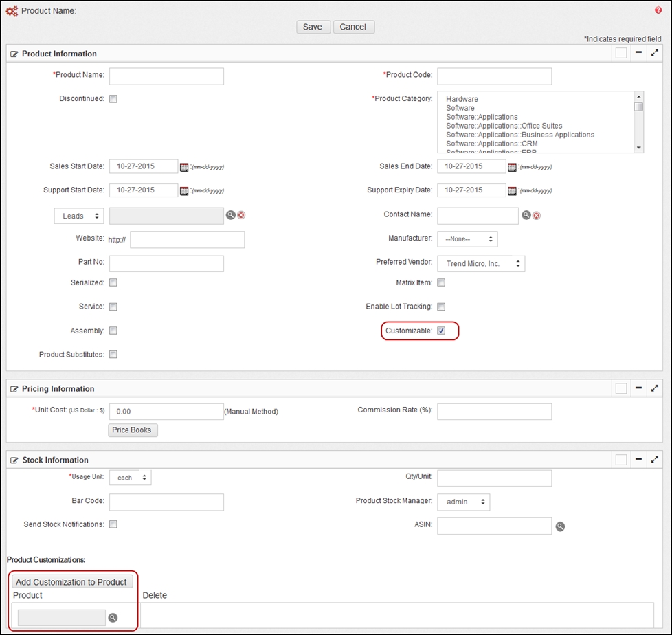The image size is (672, 635).
Task: Click Product Category list scroll up arrow
Action: 638,96
